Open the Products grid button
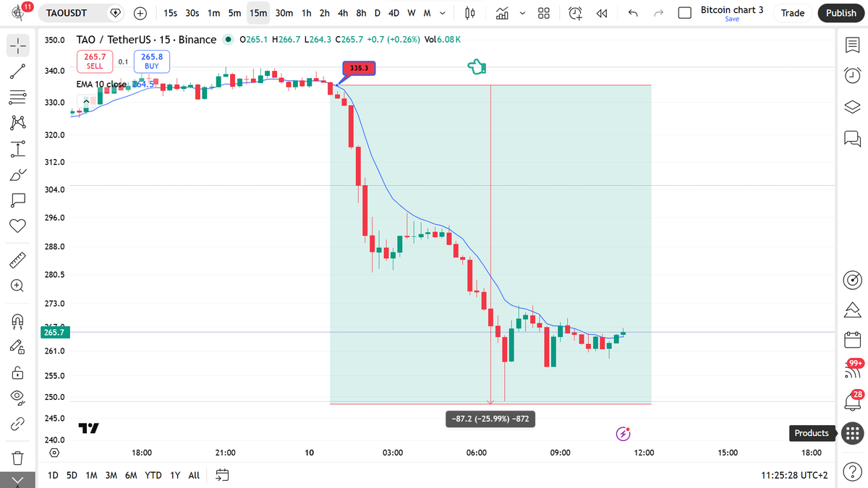Screen dimensions: 868x488 click(852, 433)
